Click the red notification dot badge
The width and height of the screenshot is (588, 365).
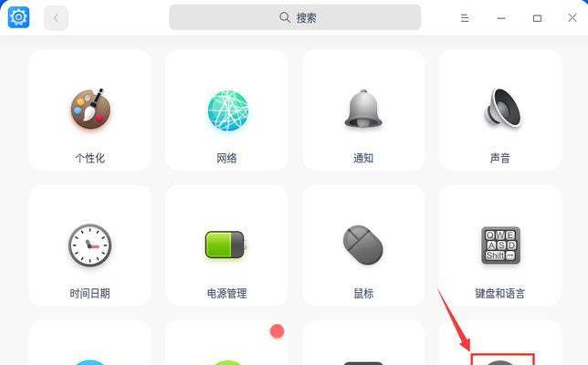pyautogui.click(x=278, y=331)
